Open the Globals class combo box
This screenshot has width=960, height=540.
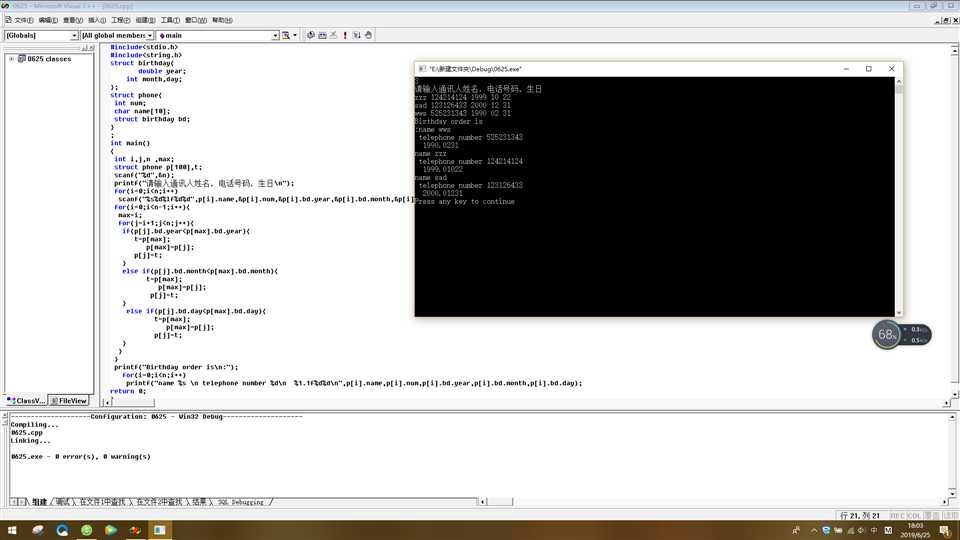(41, 36)
